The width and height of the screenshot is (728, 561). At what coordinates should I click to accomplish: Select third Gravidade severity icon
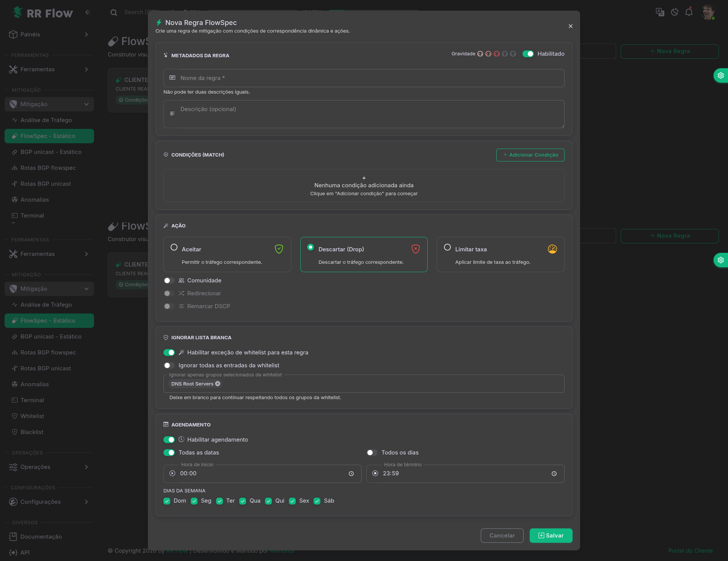pos(497,54)
